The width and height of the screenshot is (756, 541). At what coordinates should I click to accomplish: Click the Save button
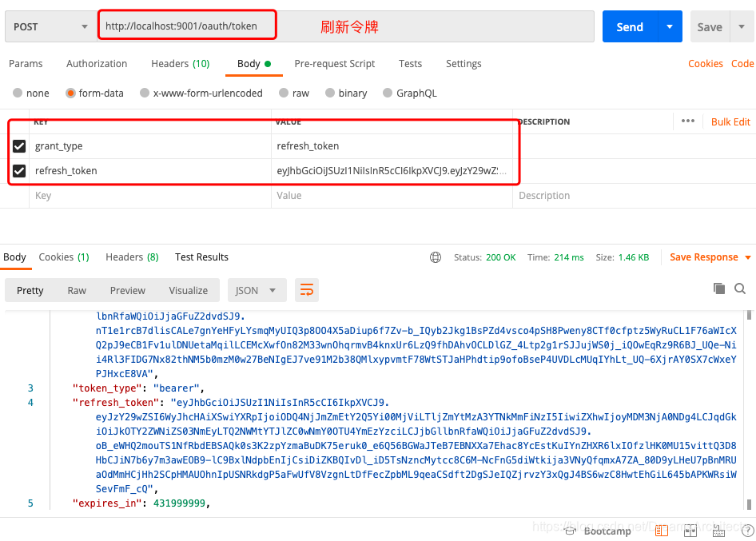pos(710,26)
